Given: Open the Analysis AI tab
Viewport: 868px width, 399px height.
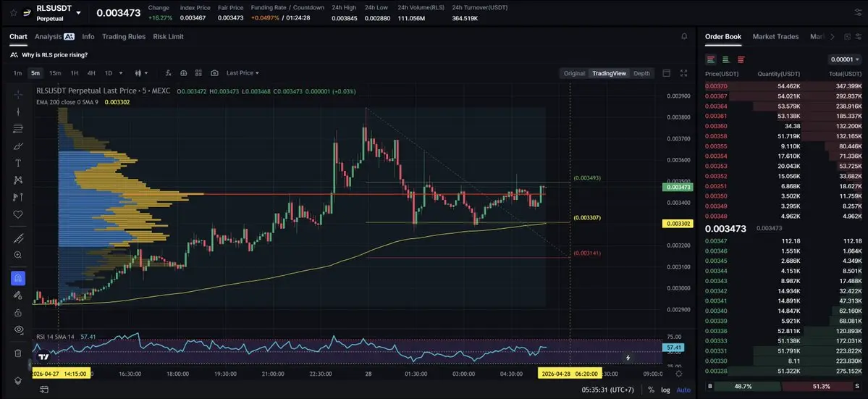Looking at the screenshot, I should click(54, 36).
